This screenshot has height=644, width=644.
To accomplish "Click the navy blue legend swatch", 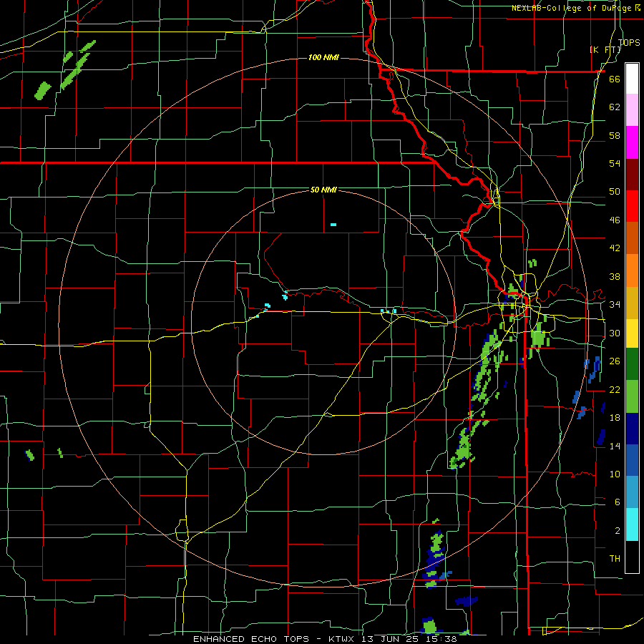I will click(x=632, y=429).
